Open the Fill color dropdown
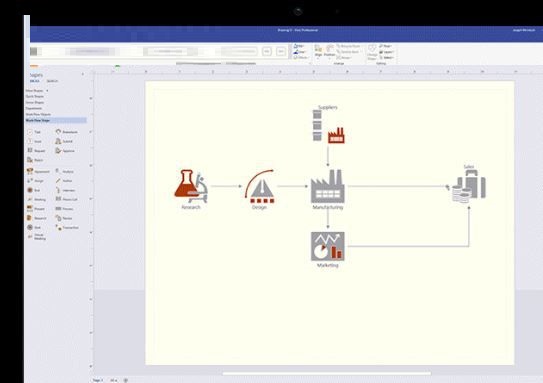The height and width of the screenshot is (383, 543). (x=299, y=46)
